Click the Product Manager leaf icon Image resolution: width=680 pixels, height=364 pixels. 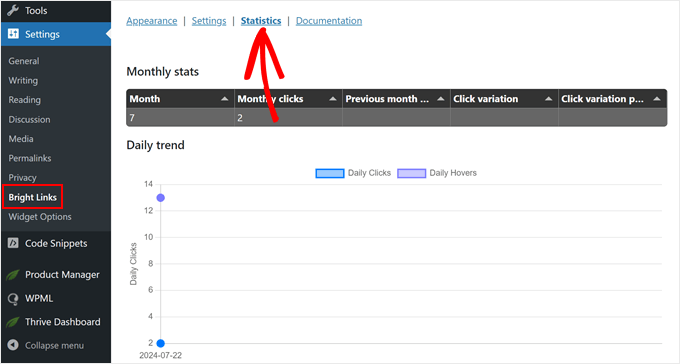click(x=13, y=275)
